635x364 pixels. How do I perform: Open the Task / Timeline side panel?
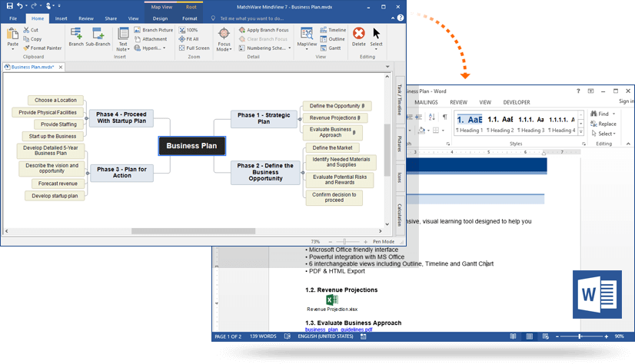(399, 101)
